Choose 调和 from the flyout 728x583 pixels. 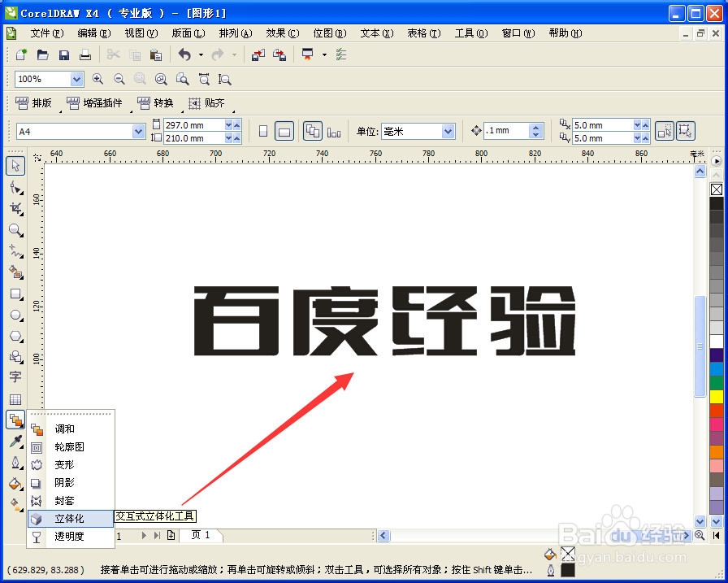(x=71, y=429)
